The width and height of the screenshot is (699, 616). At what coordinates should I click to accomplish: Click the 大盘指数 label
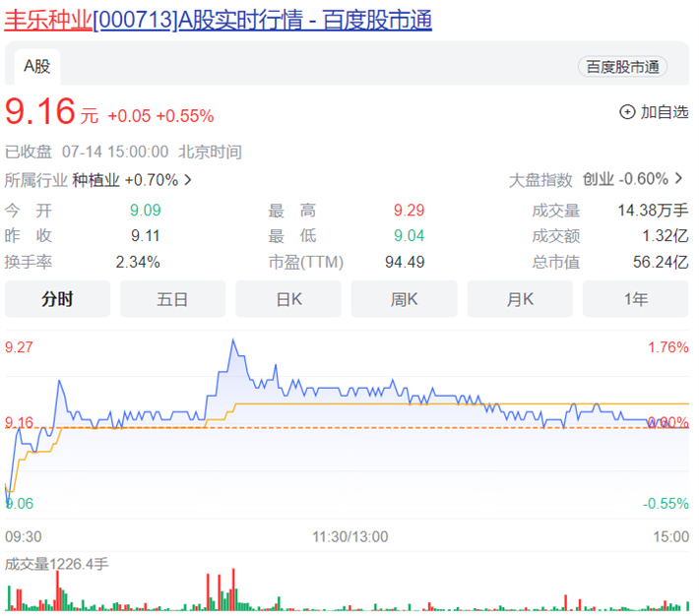click(540, 180)
